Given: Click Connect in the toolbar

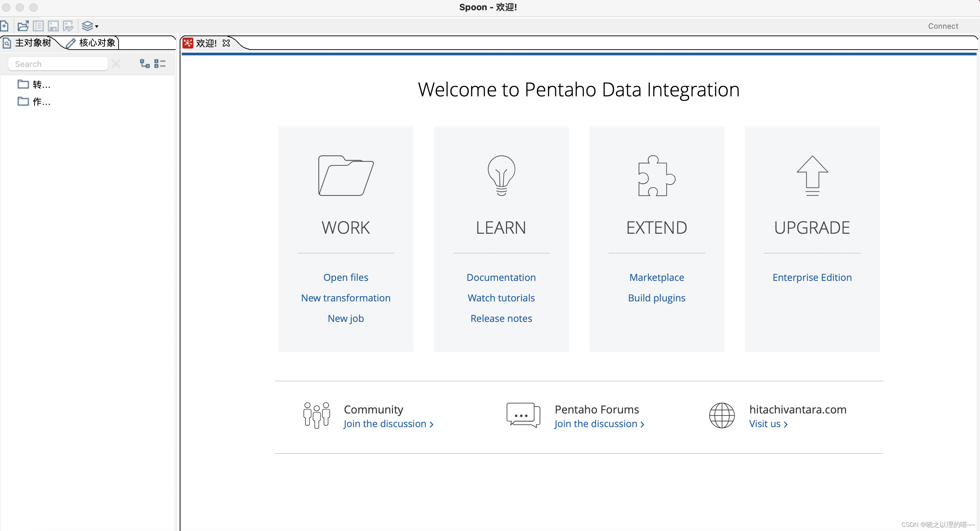Looking at the screenshot, I should coord(943,26).
